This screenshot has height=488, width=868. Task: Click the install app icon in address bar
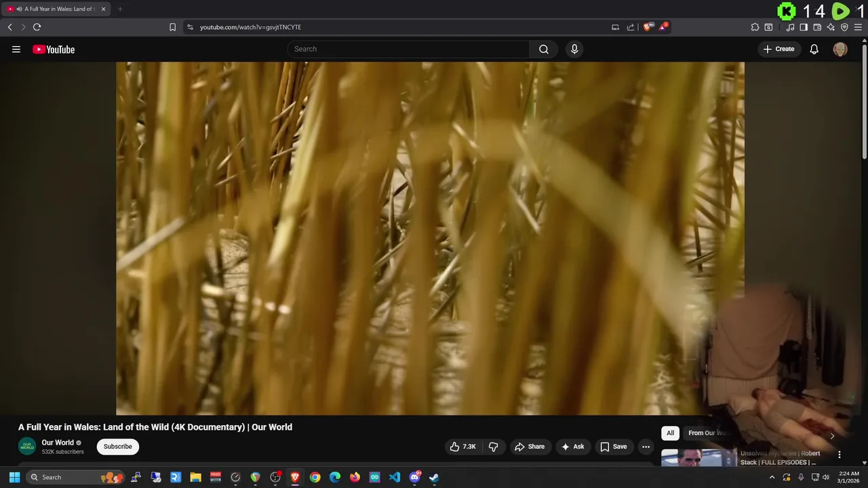615,27
